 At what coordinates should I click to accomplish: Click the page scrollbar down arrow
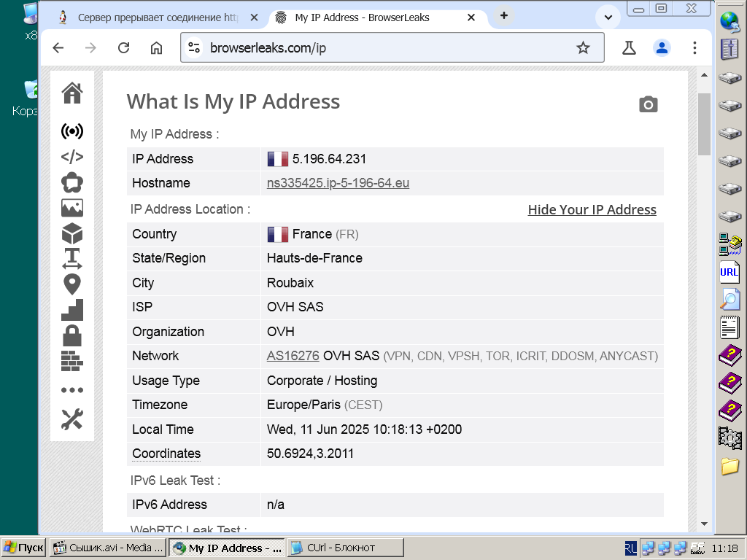point(704,524)
